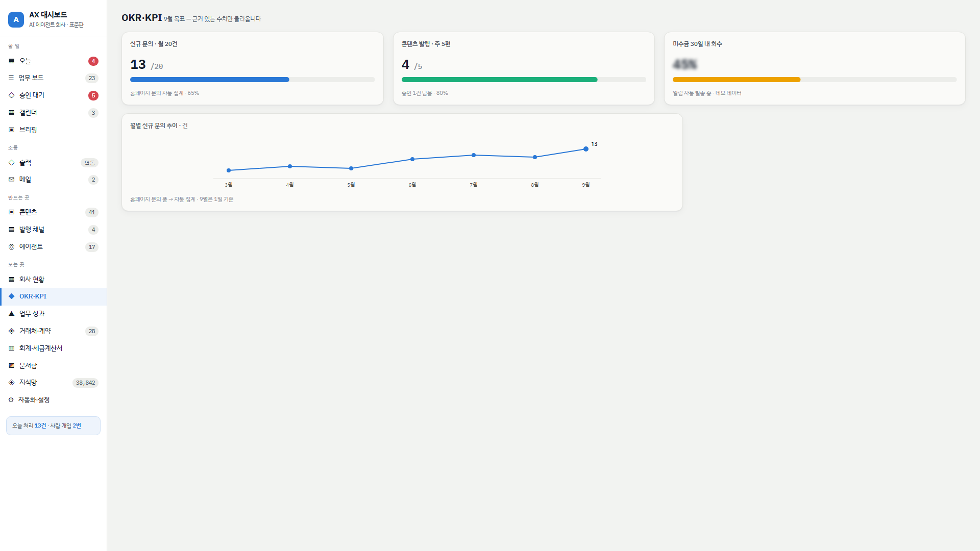The height and width of the screenshot is (551, 980).
Task: Click the OKR·KPI blue diamond icon
Action: click(11, 296)
